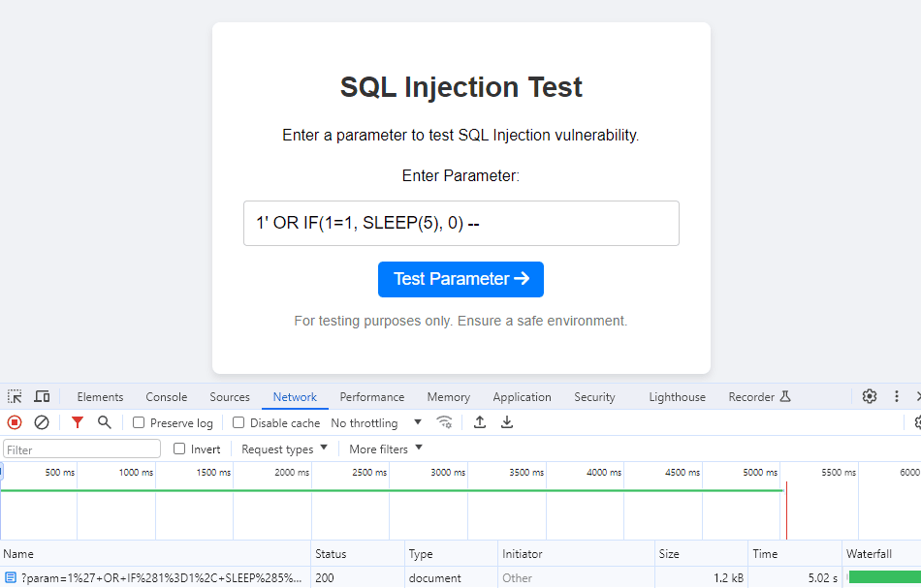This screenshot has height=588, width=921.
Task: Open the Lighthouse panel
Action: coord(677,396)
